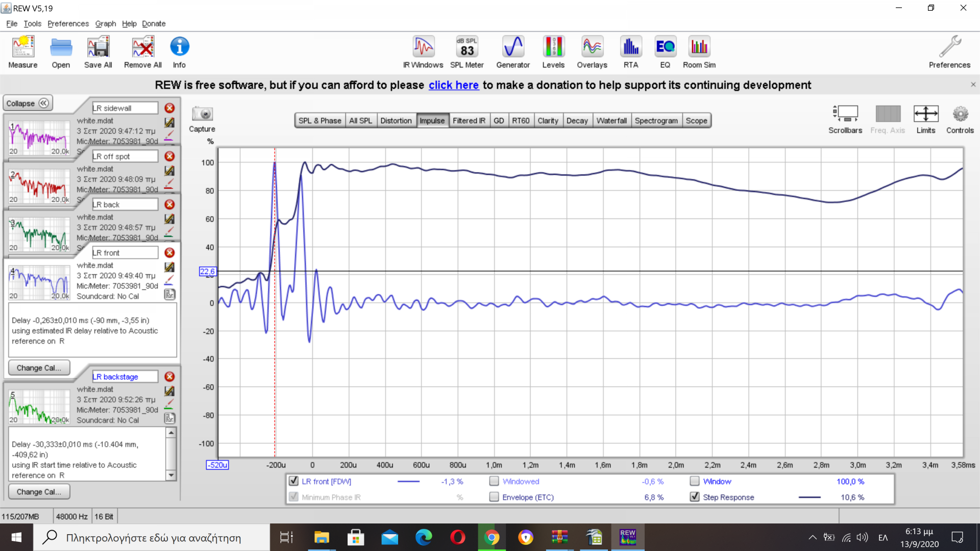The height and width of the screenshot is (551, 980).
Task: Click the Minimum Phase IR checkbox
Action: pyautogui.click(x=293, y=496)
